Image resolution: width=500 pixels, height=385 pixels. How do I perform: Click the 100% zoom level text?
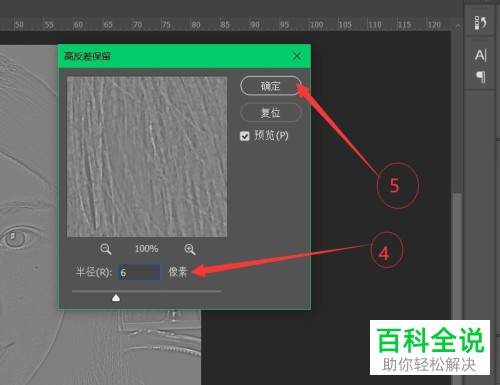click(146, 249)
